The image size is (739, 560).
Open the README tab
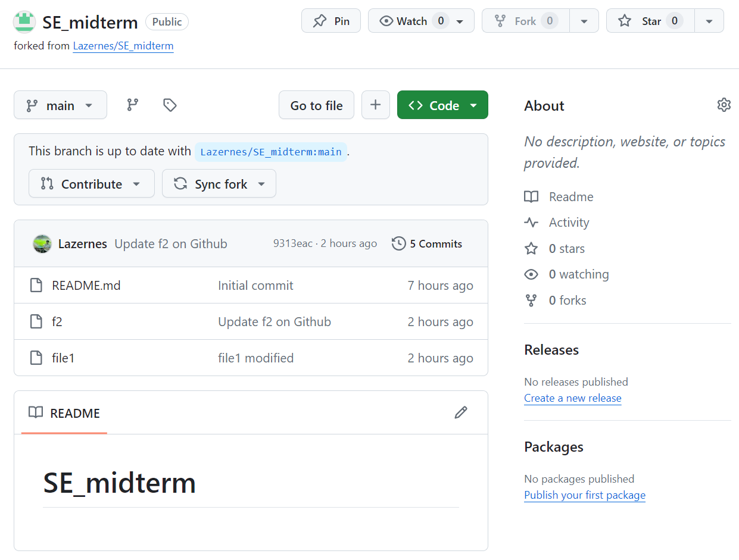point(64,413)
